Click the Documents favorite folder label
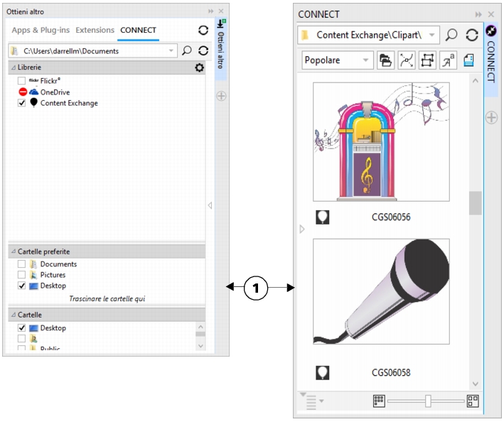504x422 pixels. 58,264
